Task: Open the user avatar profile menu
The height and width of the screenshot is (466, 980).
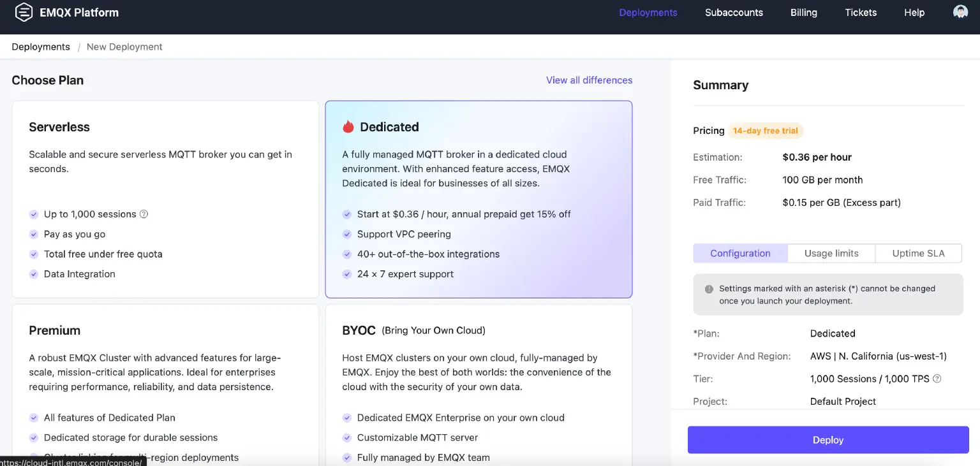Action: (960, 12)
